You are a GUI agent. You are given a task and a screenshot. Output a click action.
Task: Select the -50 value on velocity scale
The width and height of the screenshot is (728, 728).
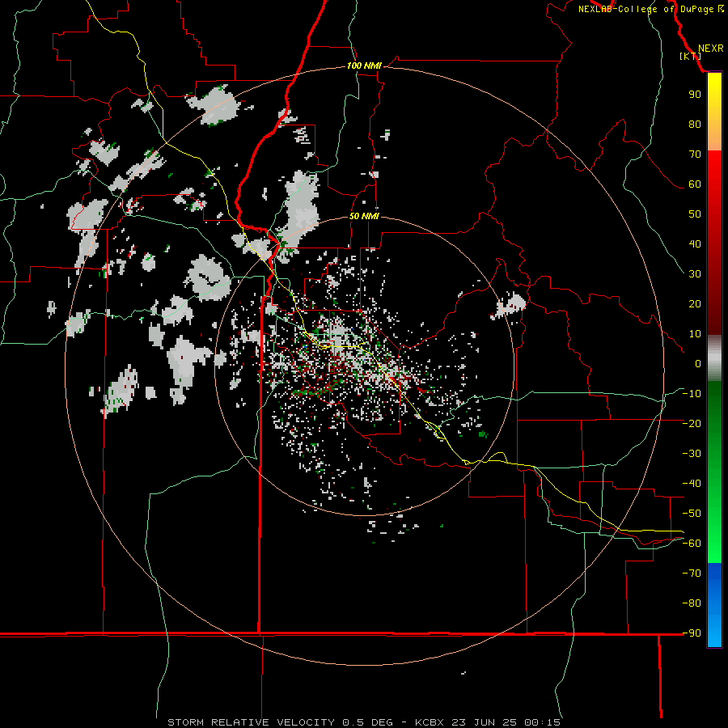692,514
